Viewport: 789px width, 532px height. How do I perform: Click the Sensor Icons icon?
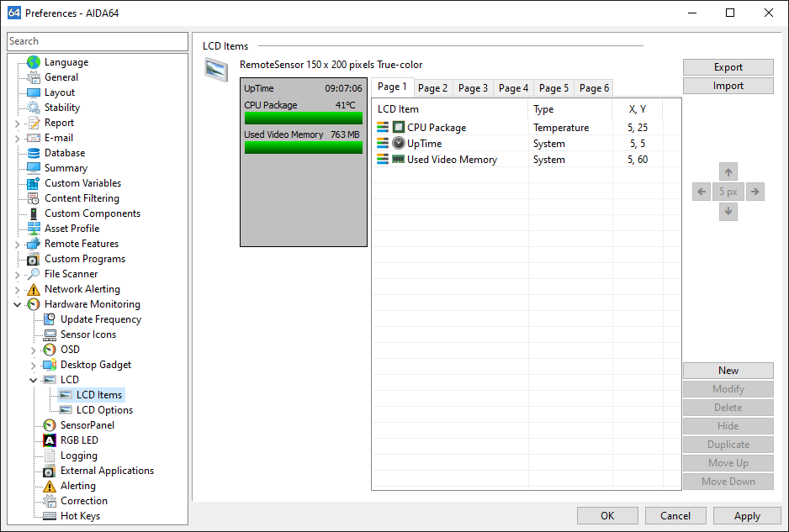50,334
